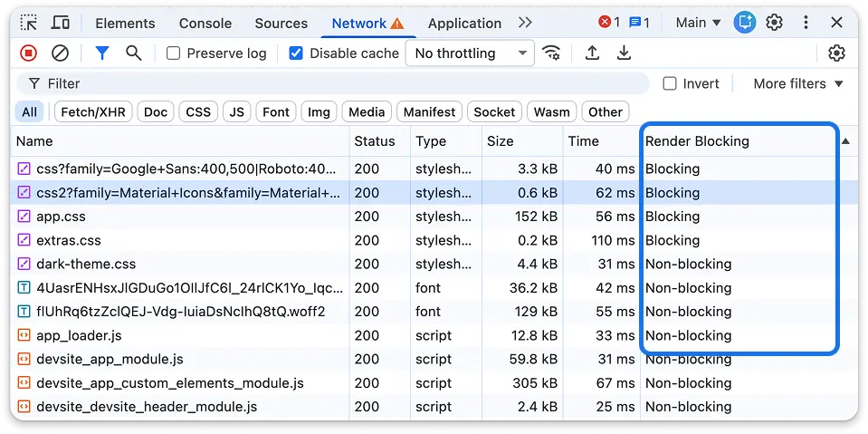The height and width of the screenshot is (434, 868).
Task: Sort by the Time column header
Action: click(602, 141)
